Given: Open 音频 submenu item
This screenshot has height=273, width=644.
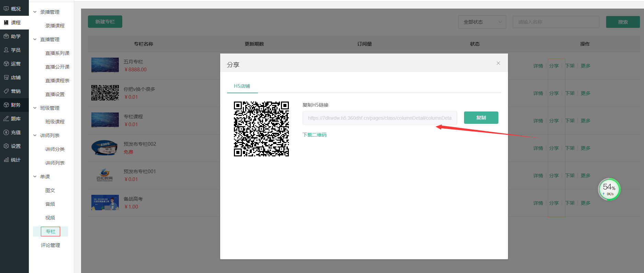Looking at the screenshot, I should [x=50, y=204].
